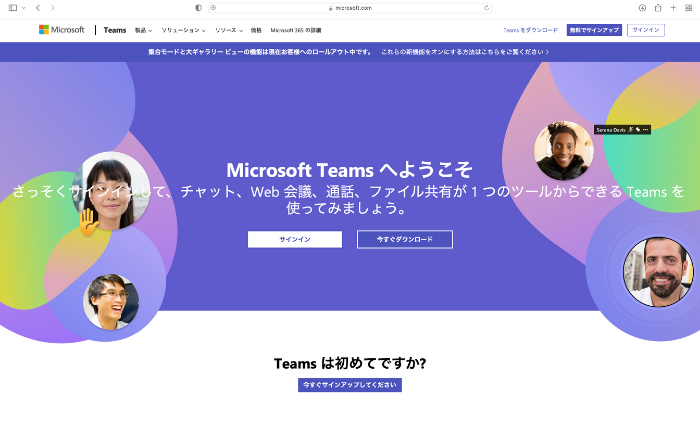Expand the 製品 menu
Viewport: 700px width, 432px height.
[143, 30]
